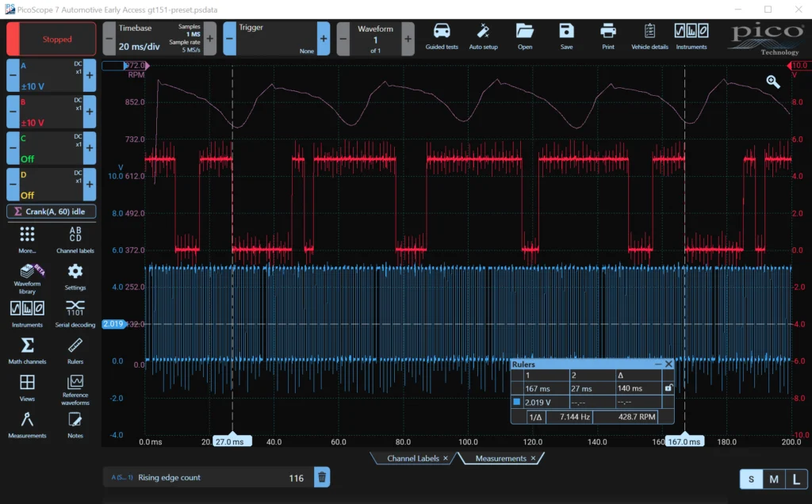Select medium size M button
The height and width of the screenshot is (504, 812).
tap(774, 479)
